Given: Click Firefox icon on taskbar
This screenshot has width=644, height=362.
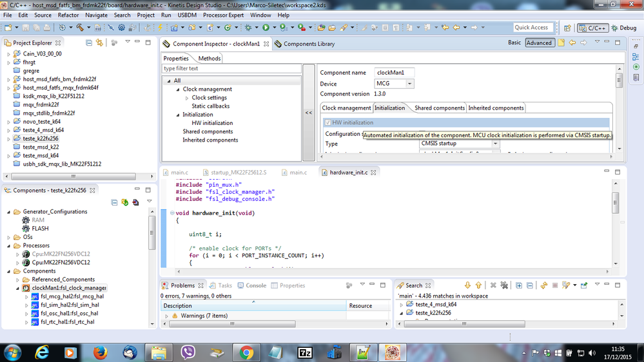Looking at the screenshot, I should pyautogui.click(x=100, y=352).
